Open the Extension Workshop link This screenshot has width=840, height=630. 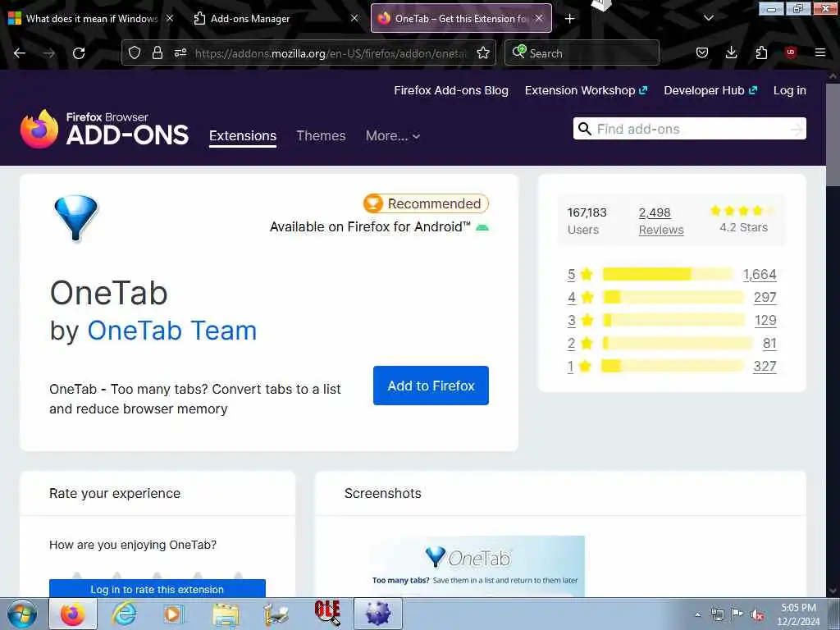586,90
